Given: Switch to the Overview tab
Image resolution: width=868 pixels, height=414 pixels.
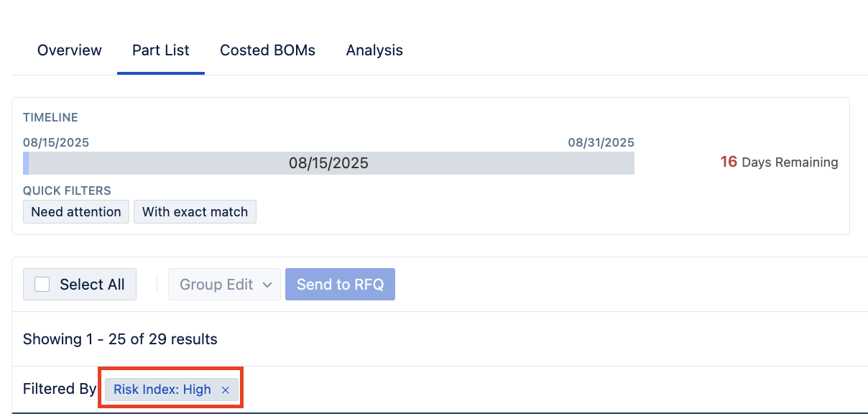Looking at the screenshot, I should point(70,50).
